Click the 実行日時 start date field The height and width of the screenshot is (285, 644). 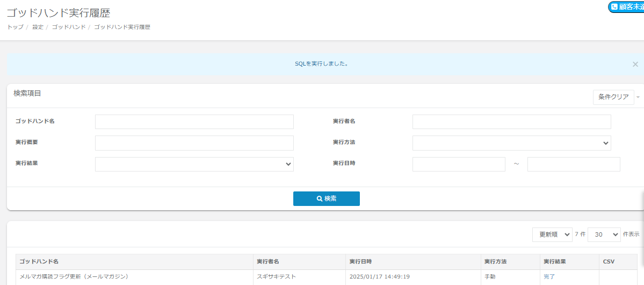(x=459, y=164)
